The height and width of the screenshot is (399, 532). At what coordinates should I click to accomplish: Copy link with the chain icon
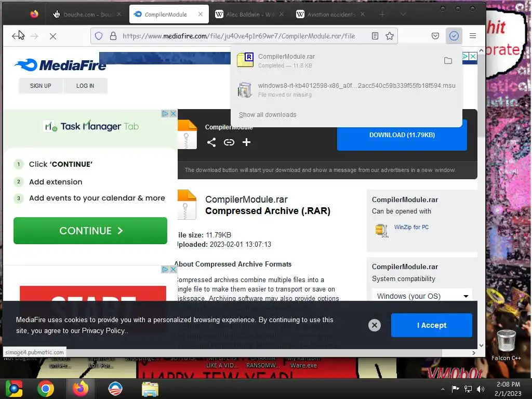pos(229,142)
